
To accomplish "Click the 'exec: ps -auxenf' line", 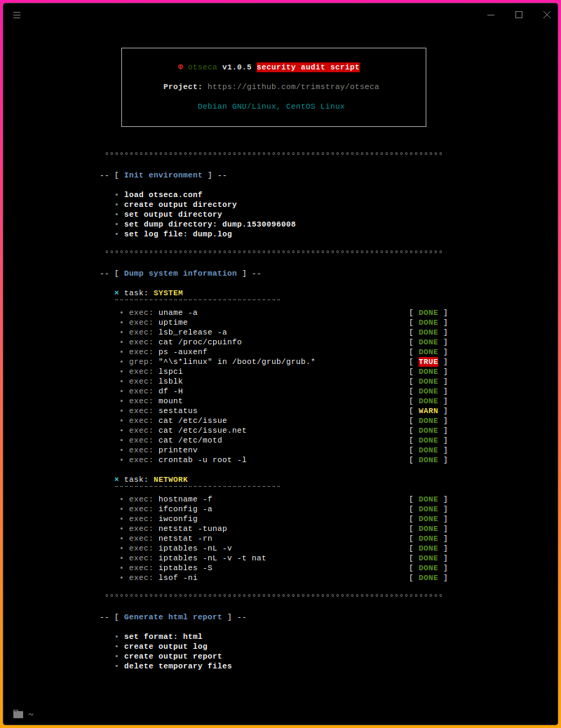I will (168, 351).
